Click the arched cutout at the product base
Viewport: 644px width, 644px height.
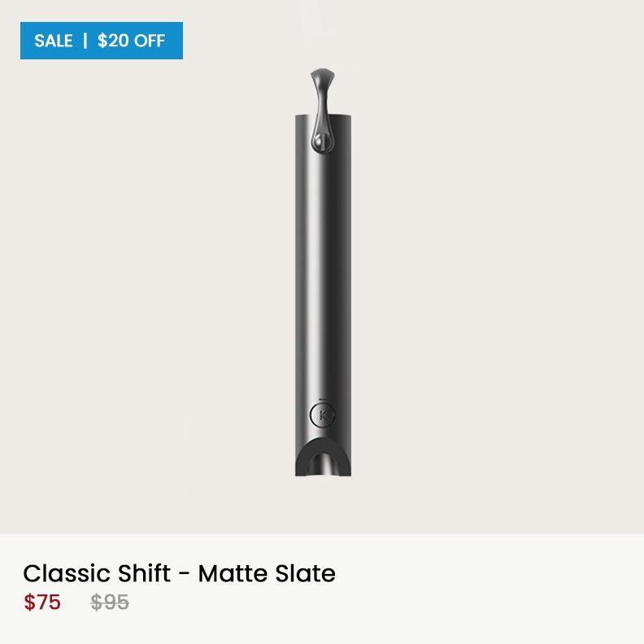point(324,461)
